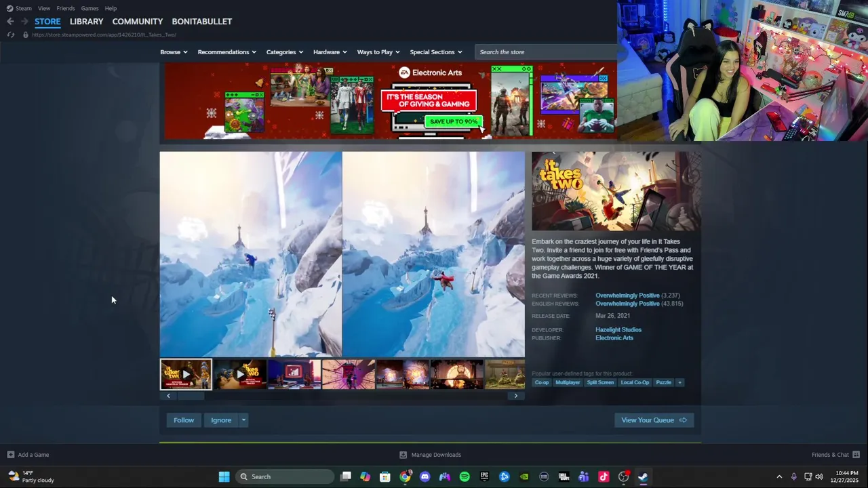Viewport: 868px width, 488px height.
Task: Open Microsoft Store in the taskbar
Action: [x=385, y=476]
